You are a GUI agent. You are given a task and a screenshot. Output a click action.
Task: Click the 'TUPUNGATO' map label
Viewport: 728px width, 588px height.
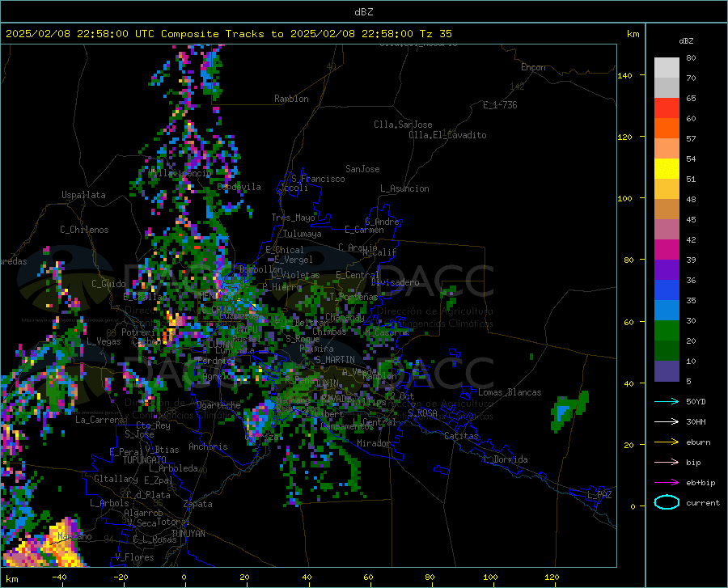(x=145, y=460)
